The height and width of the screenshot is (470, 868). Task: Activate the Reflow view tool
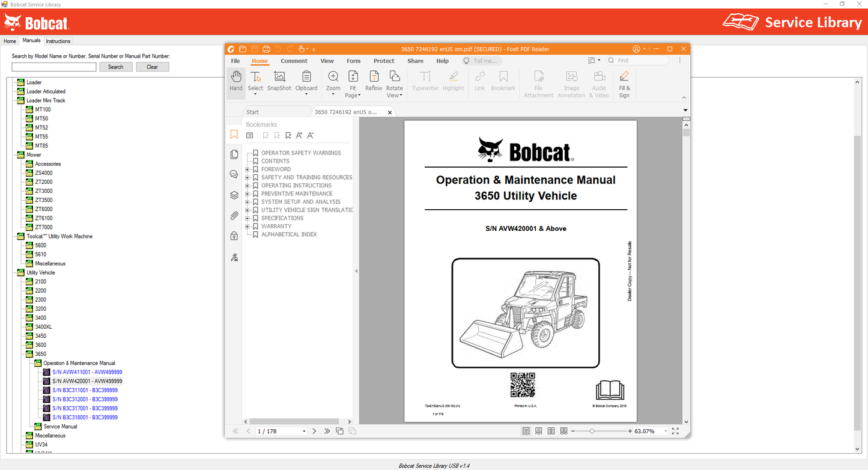(374, 82)
